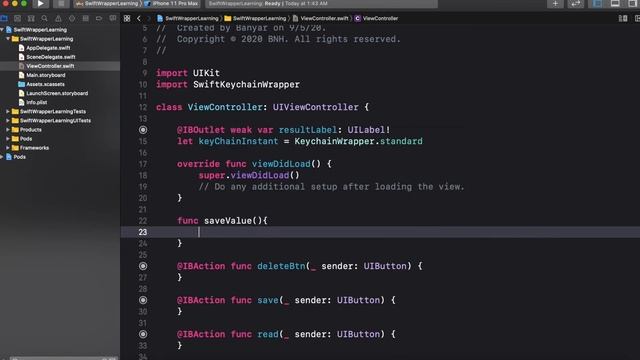Set a breakpoint on line number 17
640x360 pixels.
pos(143,164)
